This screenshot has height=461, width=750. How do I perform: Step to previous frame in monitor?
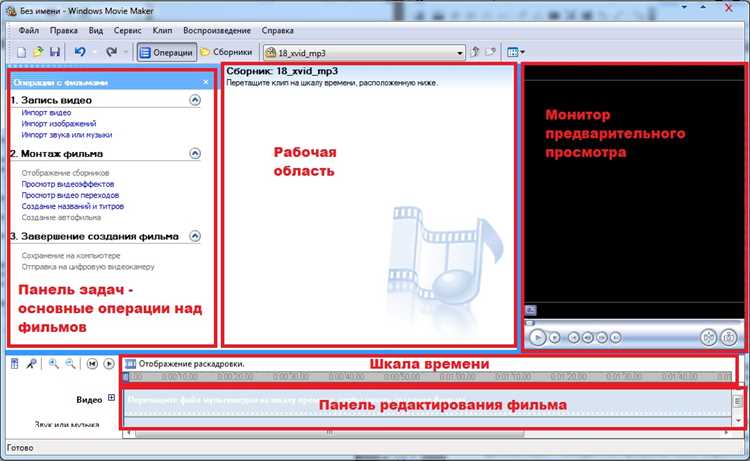(587, 338)
